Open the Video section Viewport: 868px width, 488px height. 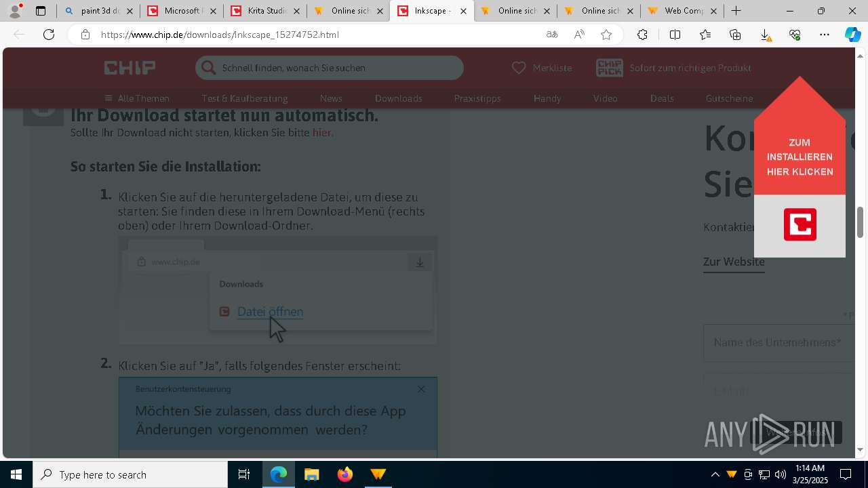coord(606,98)
